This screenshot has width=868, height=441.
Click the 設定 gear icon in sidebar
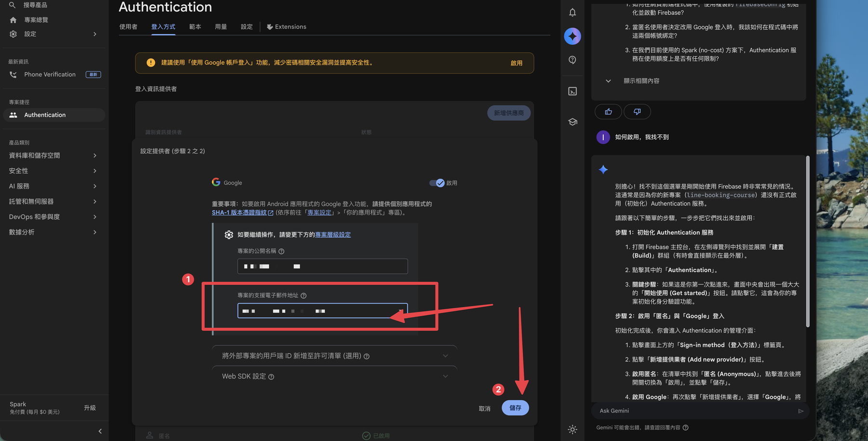13,34
